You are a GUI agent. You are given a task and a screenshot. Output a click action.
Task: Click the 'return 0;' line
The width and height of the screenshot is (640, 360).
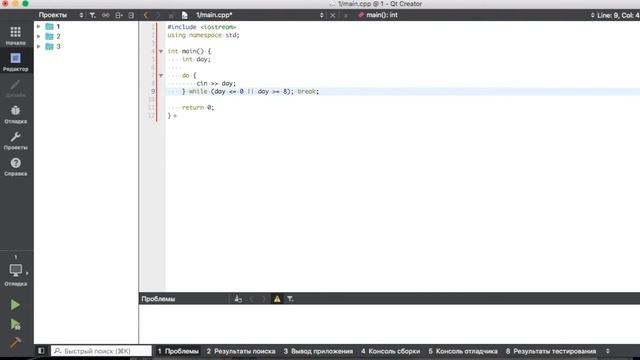(x=198, y=107)
